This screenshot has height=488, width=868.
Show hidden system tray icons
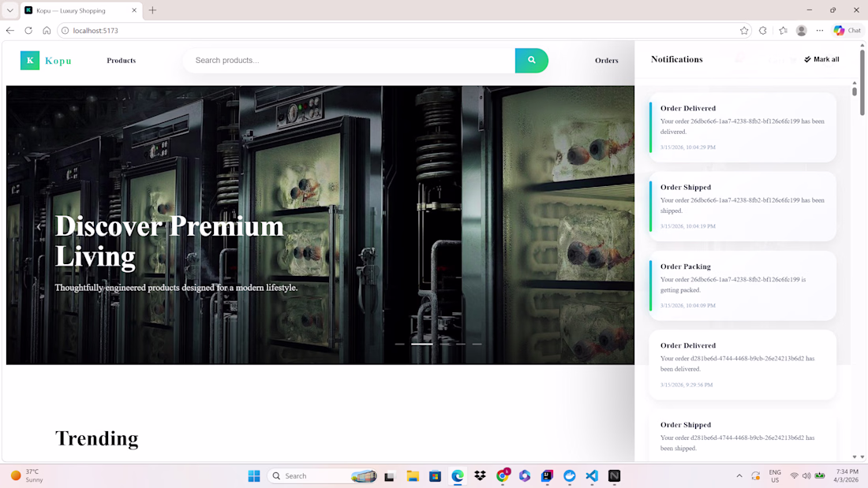739,476
